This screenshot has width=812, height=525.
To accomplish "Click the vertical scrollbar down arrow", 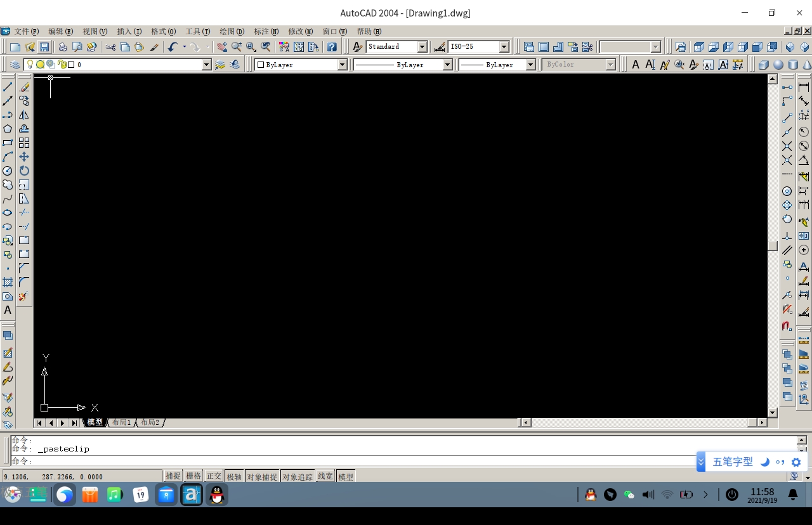I will tap(772, 413).
